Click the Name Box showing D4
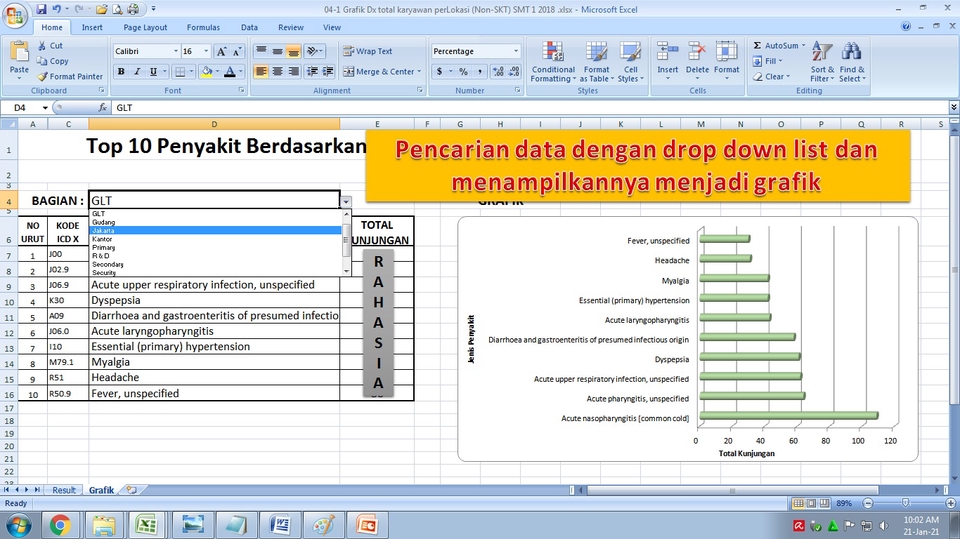Screen dimensions: 960x539 click(25, 108)
